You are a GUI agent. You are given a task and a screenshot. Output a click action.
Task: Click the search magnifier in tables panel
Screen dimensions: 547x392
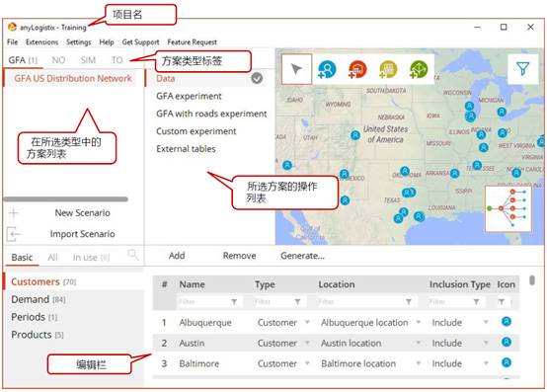[x=133, y=255]
